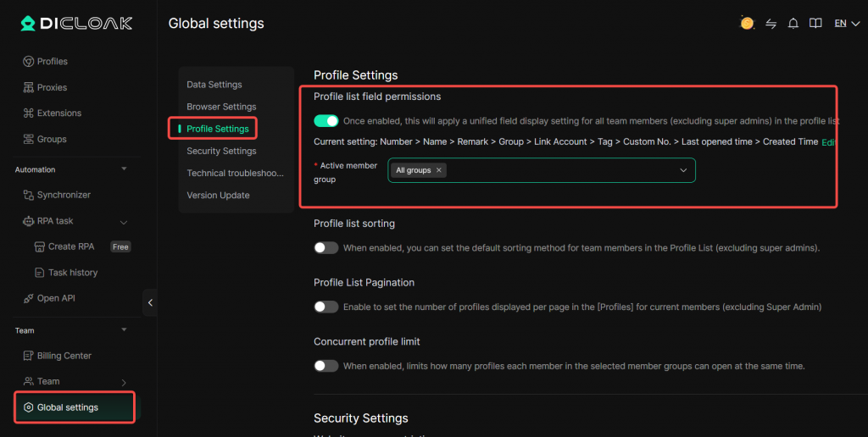Collapse the Team section arrow
868x437 pixels.
[x=124, y=329]
